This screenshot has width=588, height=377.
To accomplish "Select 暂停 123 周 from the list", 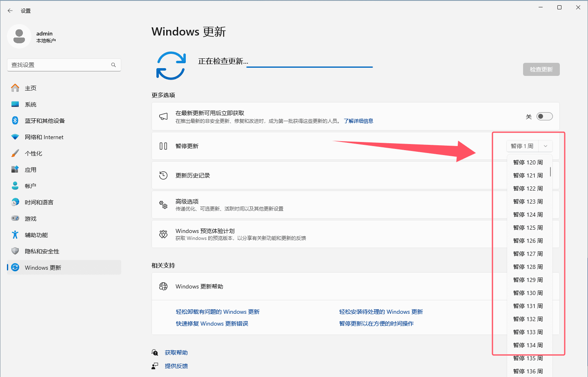I will click(528, 202).
